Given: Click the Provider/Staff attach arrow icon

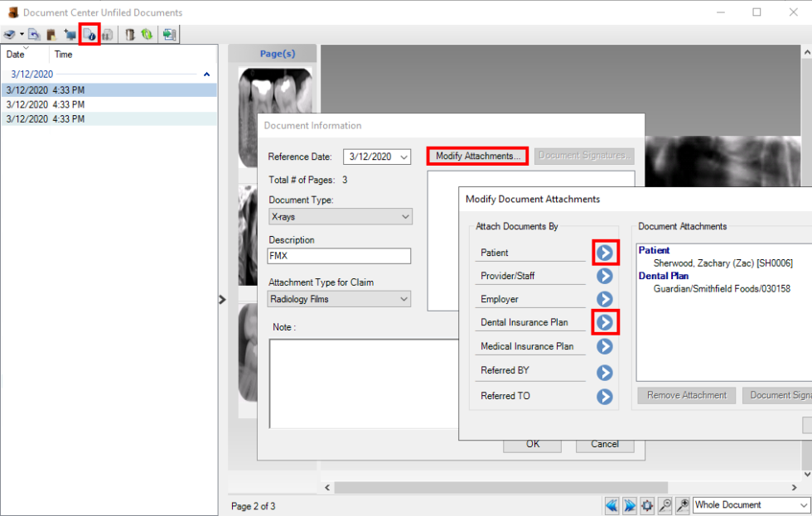Looking at the screenshot, I should [x=605, y=276].
